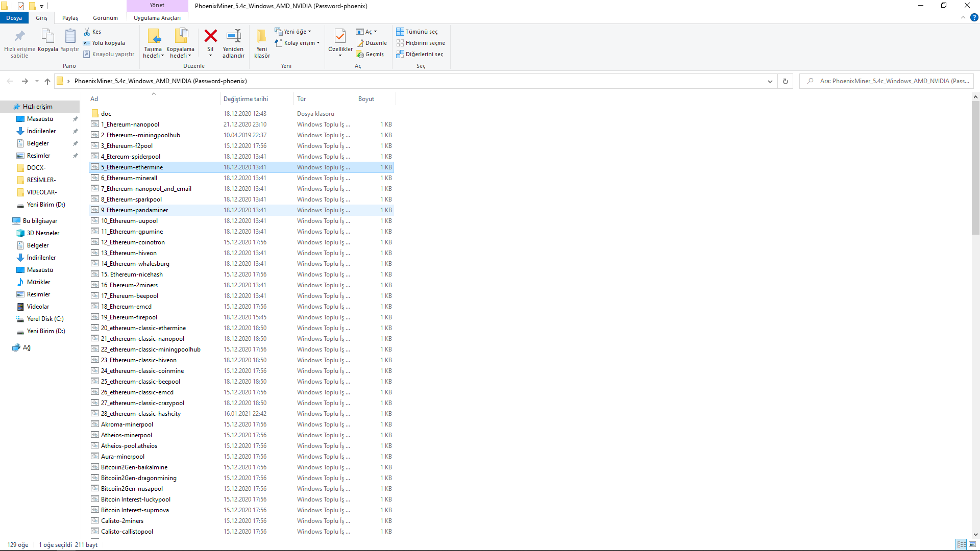Open the Görünüm ribbon tab
The image size is (980, 551).
click(x=105, y=18)
